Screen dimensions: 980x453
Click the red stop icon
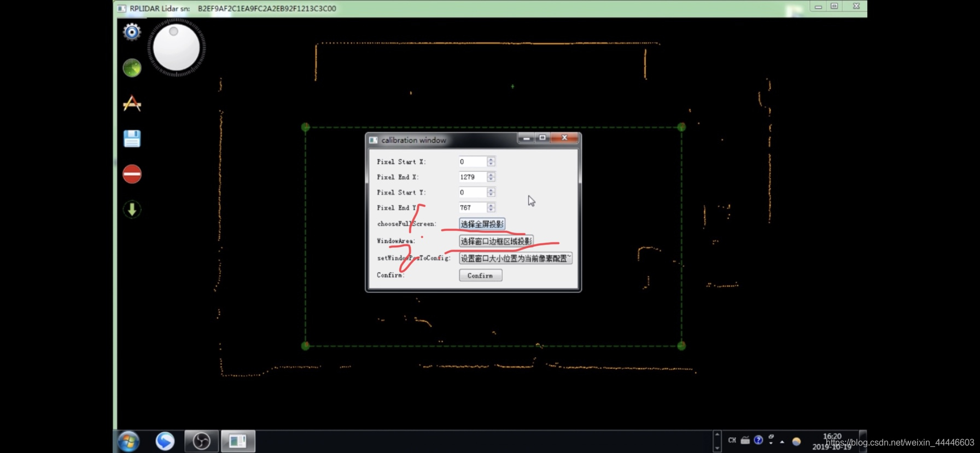coord(132,174)
